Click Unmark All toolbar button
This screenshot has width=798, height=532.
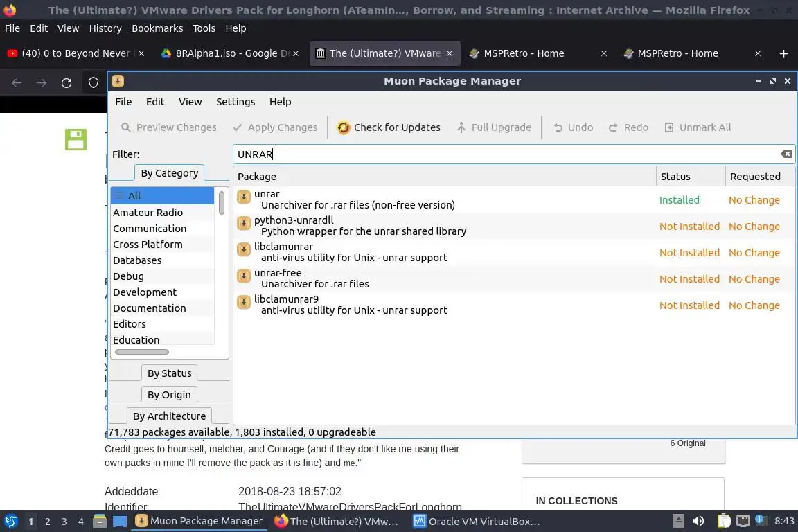point(698,127)
